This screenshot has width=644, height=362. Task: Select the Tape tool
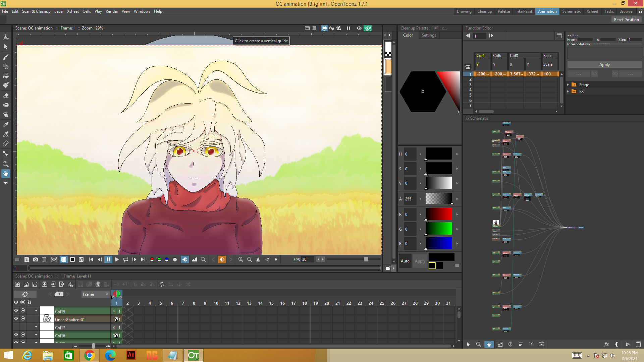(x=6, y=105)
